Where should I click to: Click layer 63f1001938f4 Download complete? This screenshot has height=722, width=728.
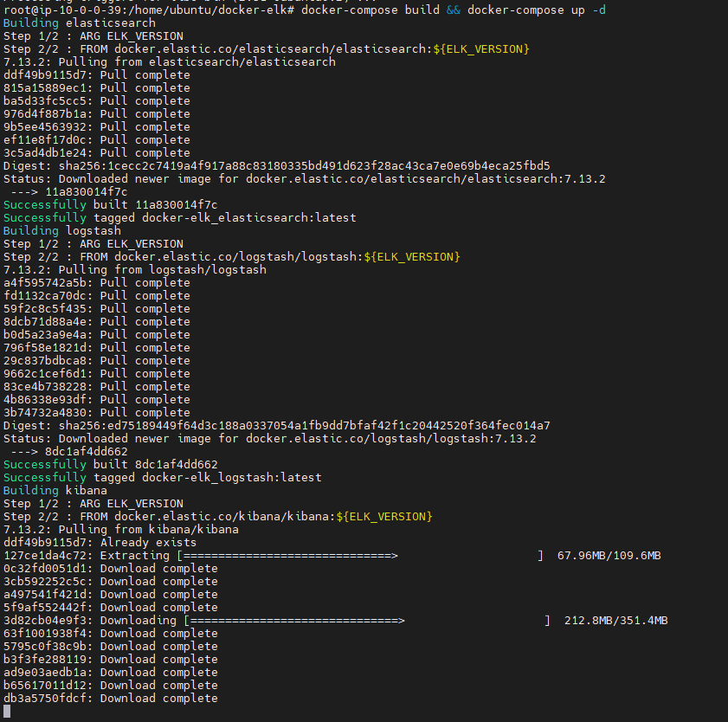click(x=111, y=634)
